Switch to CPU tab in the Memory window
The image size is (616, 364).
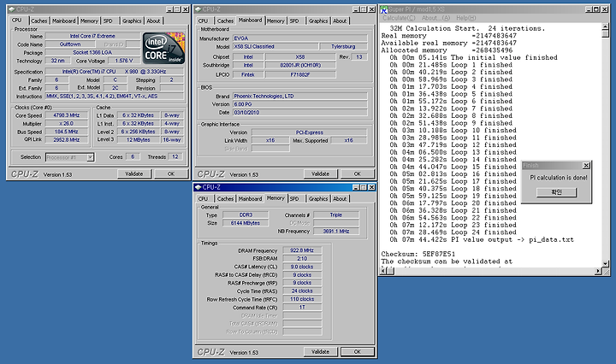203,199
